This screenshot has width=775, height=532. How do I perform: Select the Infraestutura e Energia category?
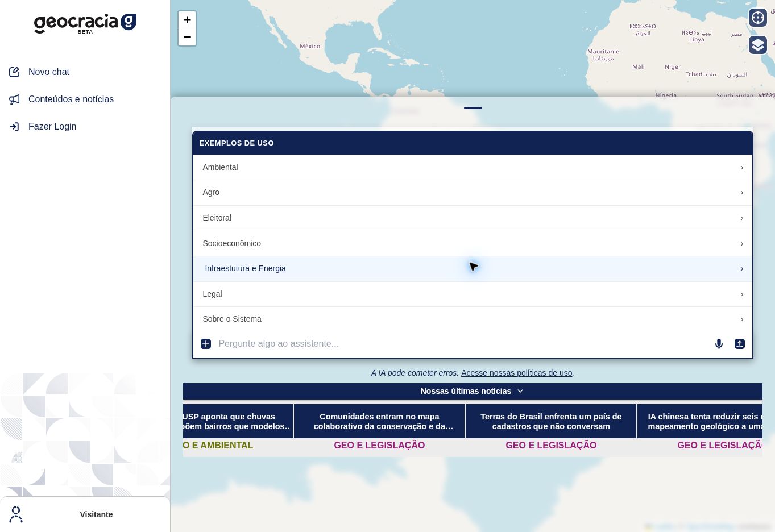(x=473, y=269)
